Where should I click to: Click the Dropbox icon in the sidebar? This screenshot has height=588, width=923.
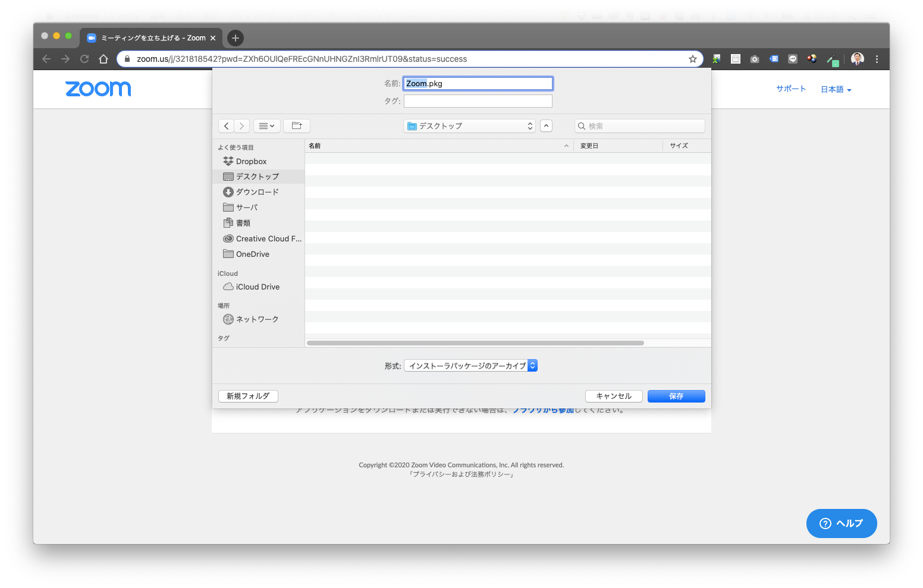[228, 161]
